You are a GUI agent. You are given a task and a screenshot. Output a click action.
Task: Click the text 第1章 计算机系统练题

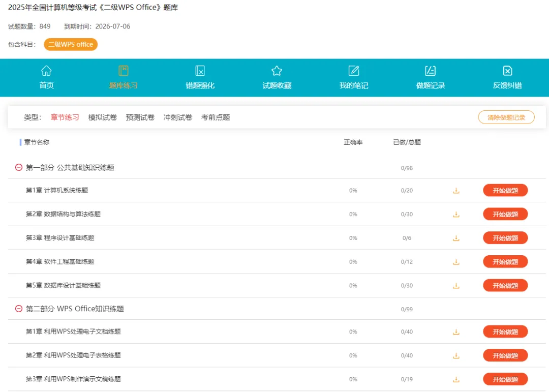[57, 190]
